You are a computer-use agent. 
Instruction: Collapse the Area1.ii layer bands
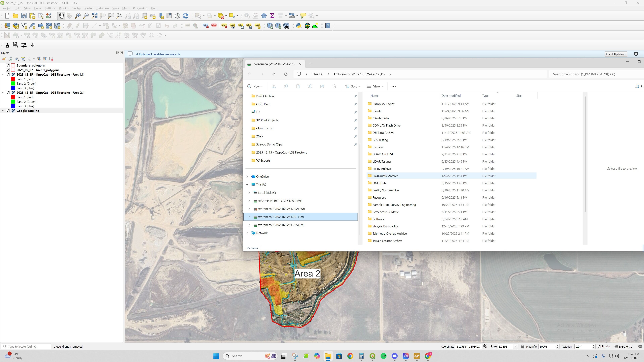click(3, 74)
